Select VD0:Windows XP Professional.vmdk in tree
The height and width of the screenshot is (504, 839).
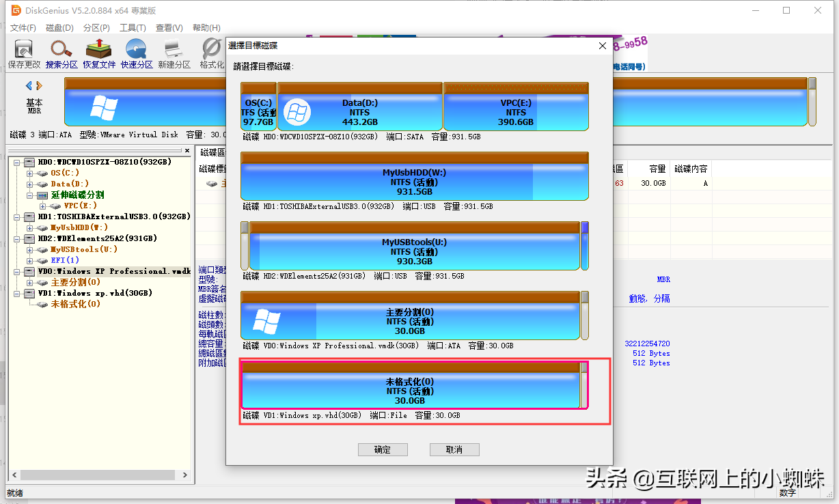point(113,271)
